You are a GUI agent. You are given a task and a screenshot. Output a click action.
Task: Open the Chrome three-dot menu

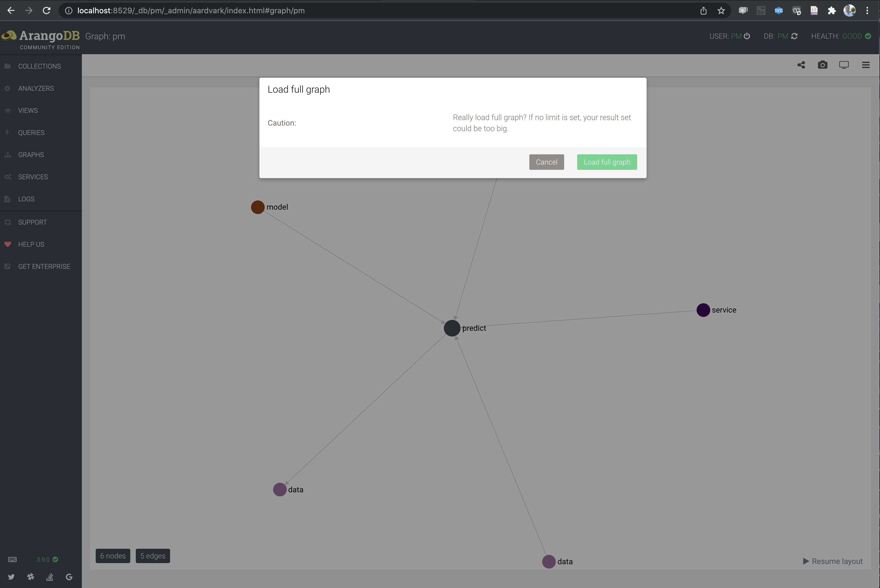pyautogui.click(x=867, y=11)
